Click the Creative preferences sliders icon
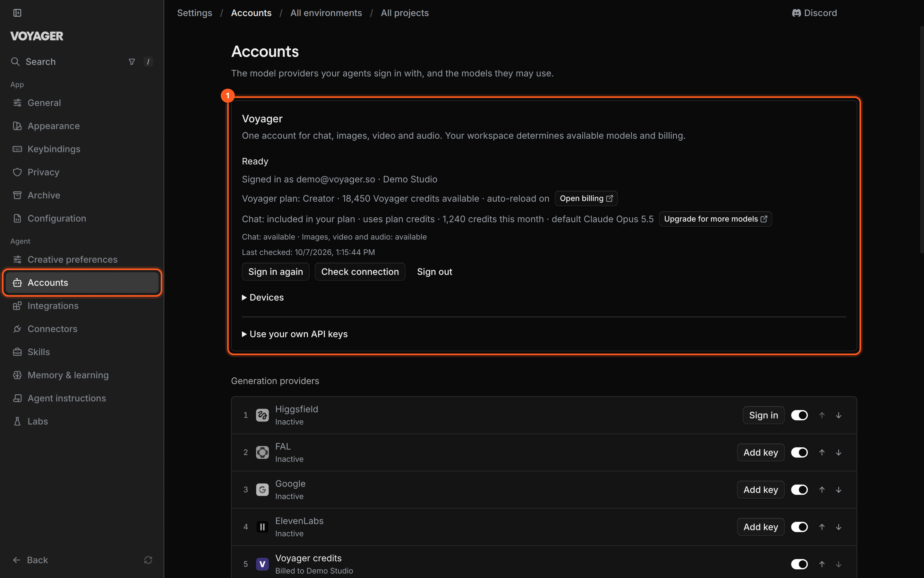 point(17,259)
